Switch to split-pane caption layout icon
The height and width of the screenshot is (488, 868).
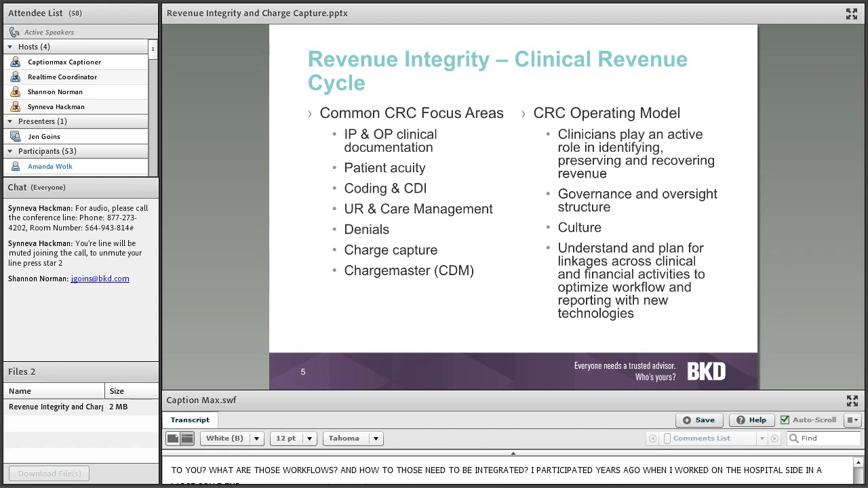pyautogui.click(x=186, y=439)
